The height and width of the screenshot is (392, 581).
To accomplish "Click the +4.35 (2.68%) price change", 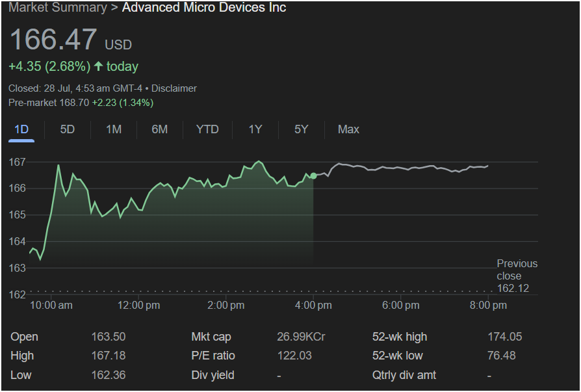I will [49, 67].
